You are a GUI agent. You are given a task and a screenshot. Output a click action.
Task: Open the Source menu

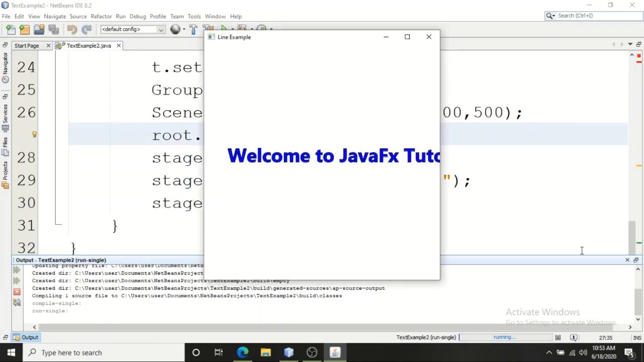pyautogui.click(x=78, y=16)
